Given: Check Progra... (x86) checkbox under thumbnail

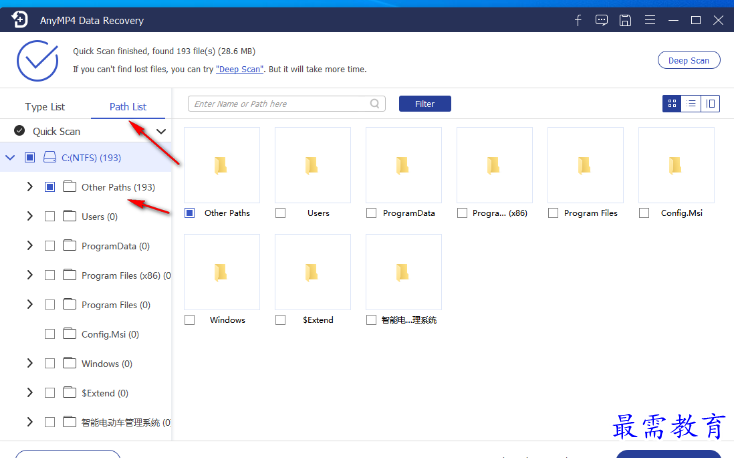Looking at the screenshot, I should (x=462, y=213).
